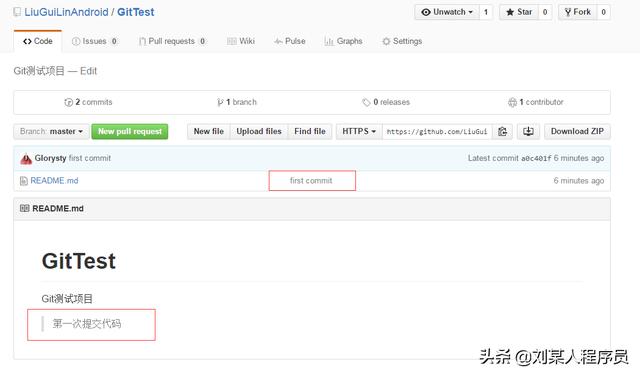Click the GitTest README heading
640x376 pixels.
pos(79,261)
